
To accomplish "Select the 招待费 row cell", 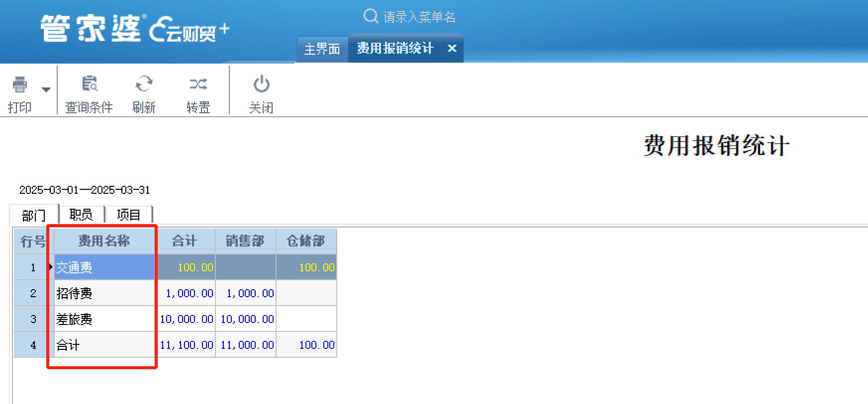I will coord(104,293).
